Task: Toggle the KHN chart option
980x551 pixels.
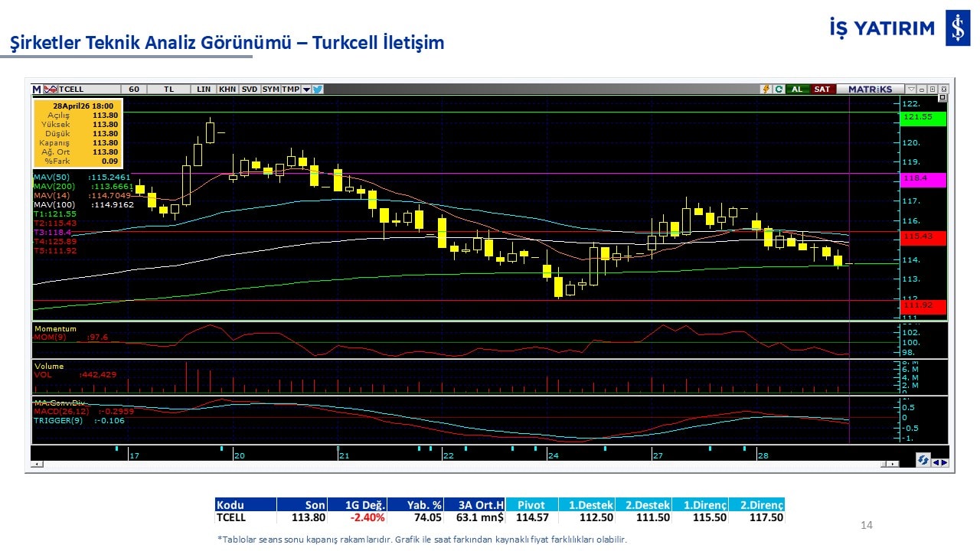Action: tap(227, 90)
